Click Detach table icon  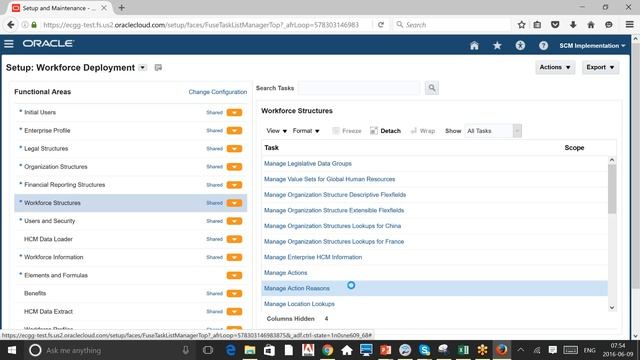[373, 131]
